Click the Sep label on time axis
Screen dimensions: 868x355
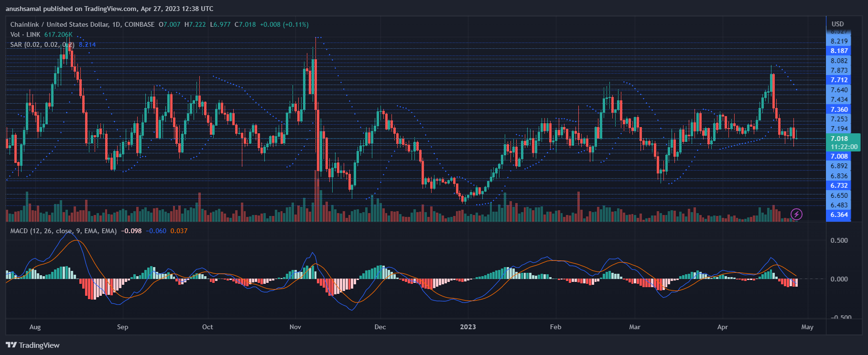tap(122, 327)
